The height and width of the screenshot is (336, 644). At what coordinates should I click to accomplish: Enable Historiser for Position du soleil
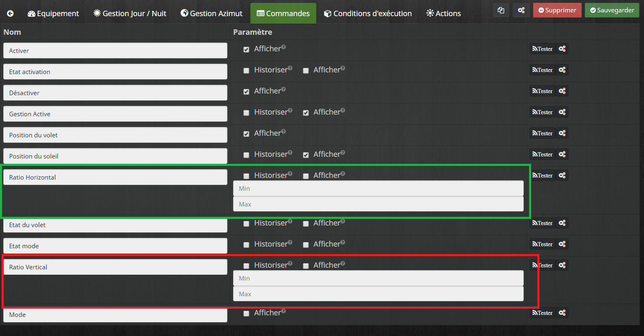tap(246, 155)
